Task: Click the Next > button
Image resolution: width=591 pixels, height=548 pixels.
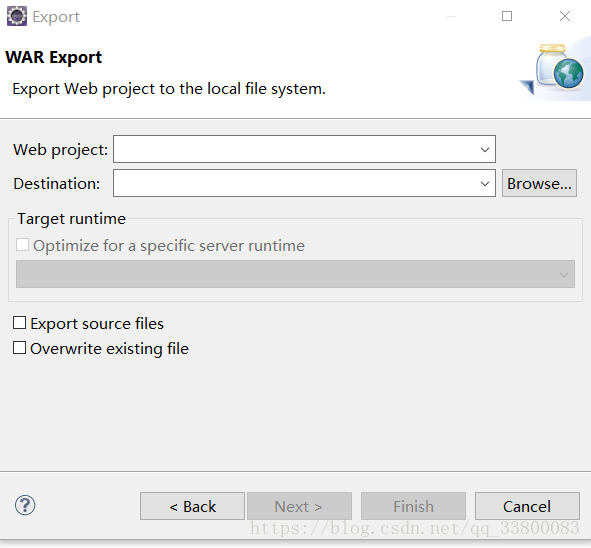Action: [299, 506]
